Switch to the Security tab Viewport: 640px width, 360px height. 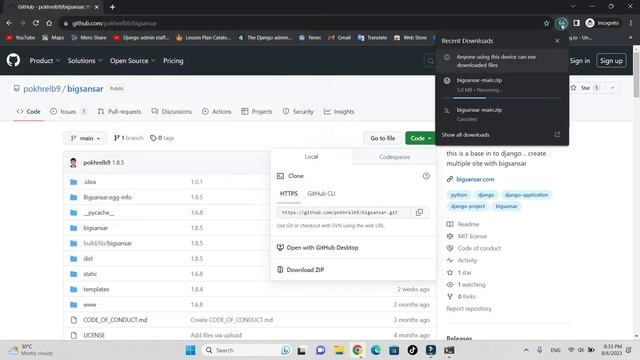tap(298, 111)
